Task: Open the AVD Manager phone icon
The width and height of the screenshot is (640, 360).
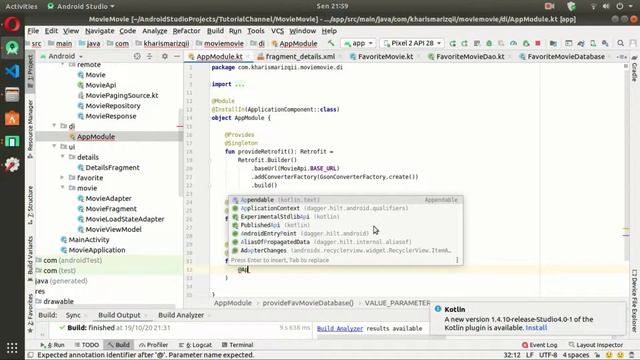Action: [593, 43]
